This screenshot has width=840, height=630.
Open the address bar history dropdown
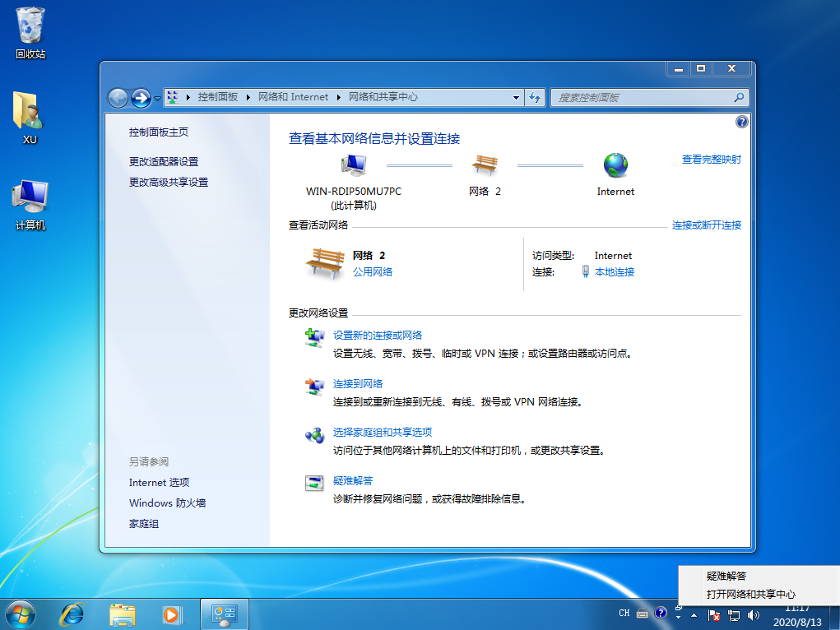[515, 97]
